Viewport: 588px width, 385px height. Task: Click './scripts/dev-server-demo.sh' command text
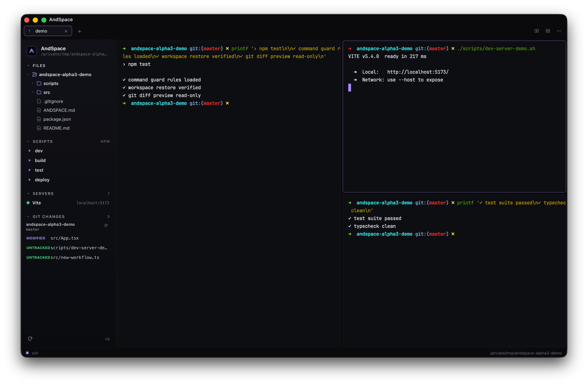(x=496, y=49)
